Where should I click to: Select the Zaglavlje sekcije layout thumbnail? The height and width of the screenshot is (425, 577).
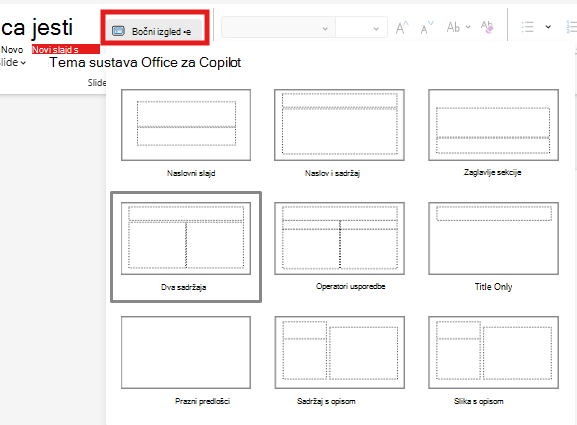point(493,133)
